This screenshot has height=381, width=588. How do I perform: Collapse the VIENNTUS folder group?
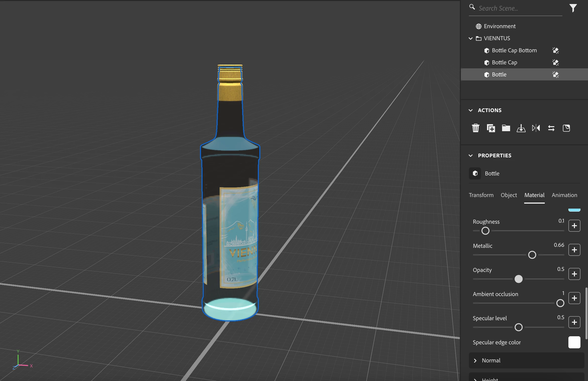[471, 38]
